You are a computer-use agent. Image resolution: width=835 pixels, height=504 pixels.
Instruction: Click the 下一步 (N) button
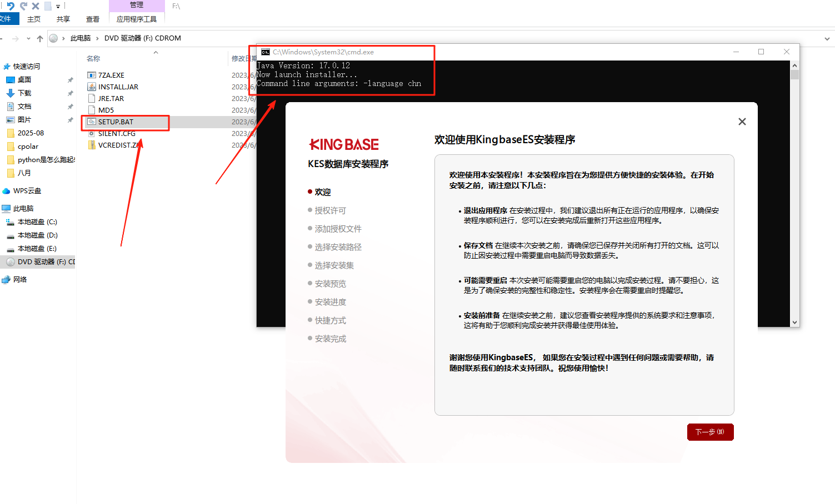pos(711,432)
